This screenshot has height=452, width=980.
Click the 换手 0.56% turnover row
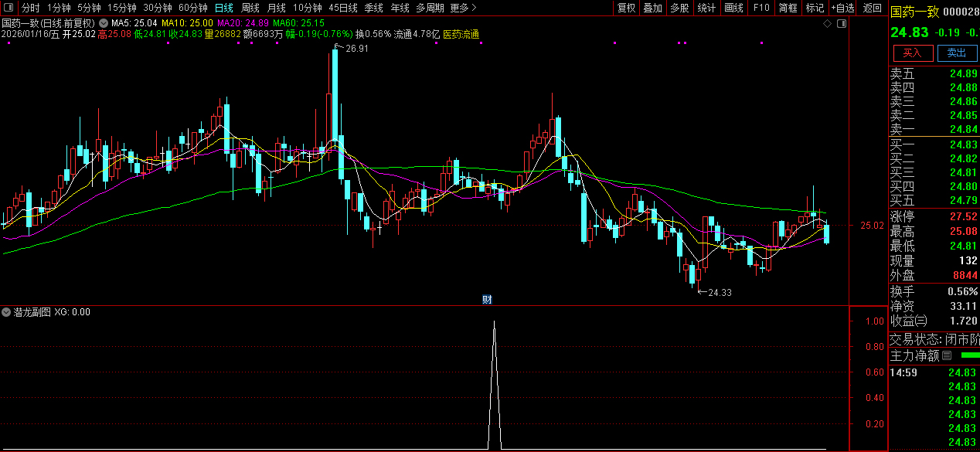[x=934, y=292]
